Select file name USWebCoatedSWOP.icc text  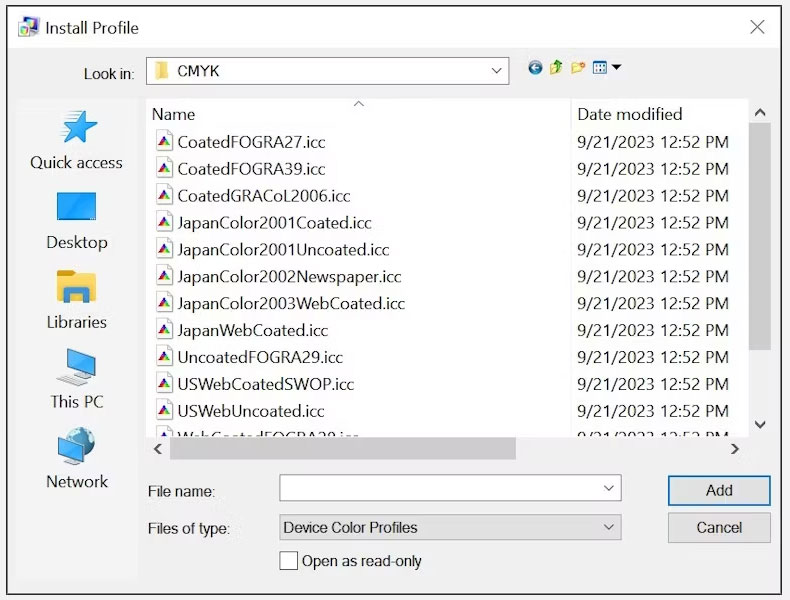(266, 384)
